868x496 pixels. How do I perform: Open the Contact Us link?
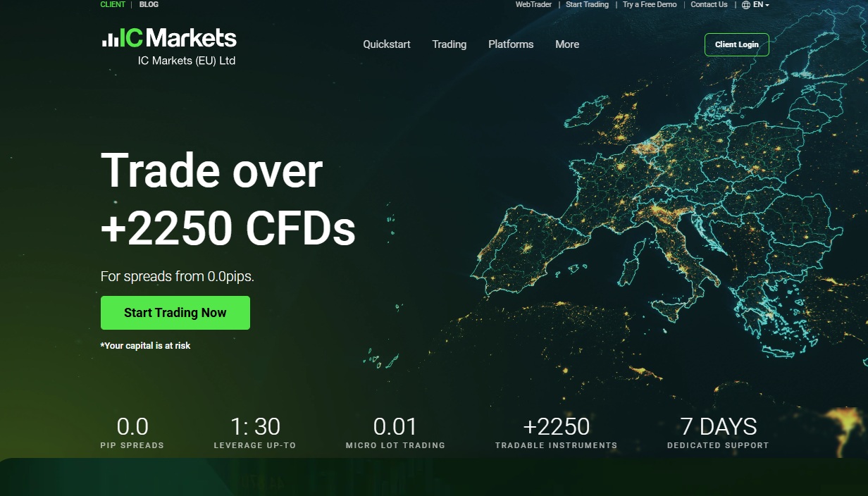pos(709,5)
